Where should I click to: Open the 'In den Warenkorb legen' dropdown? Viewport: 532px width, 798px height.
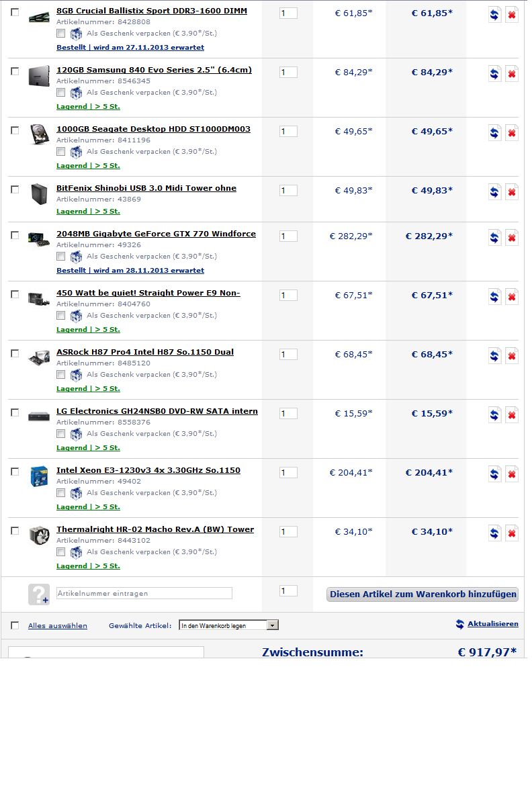coord(228,625)
